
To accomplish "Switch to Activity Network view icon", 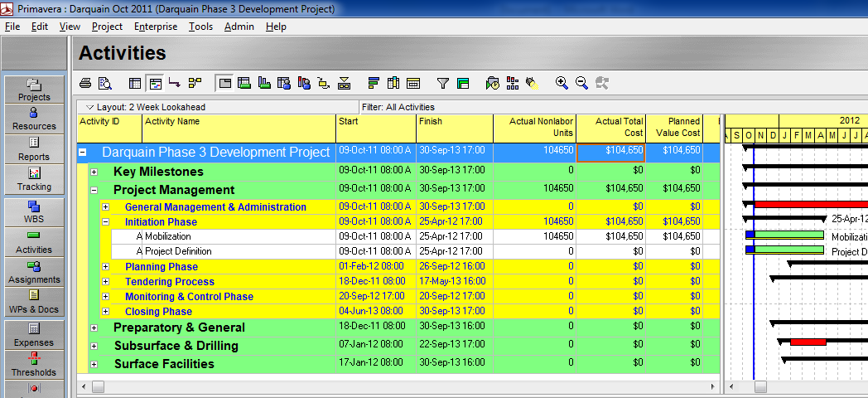I will click(x=195, y=83).
